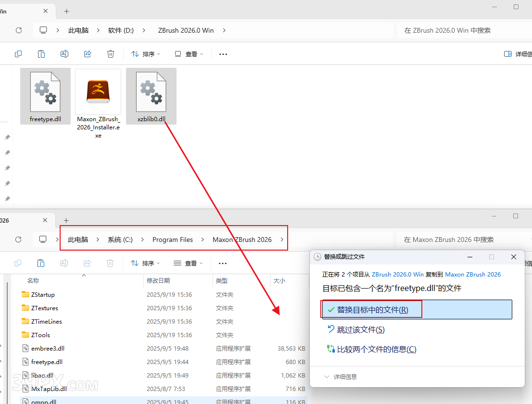Click the ZBrush 2026.0 Win source link
Image resolution: width=532 pixels, height=404 pixels.
click(397, 275)
